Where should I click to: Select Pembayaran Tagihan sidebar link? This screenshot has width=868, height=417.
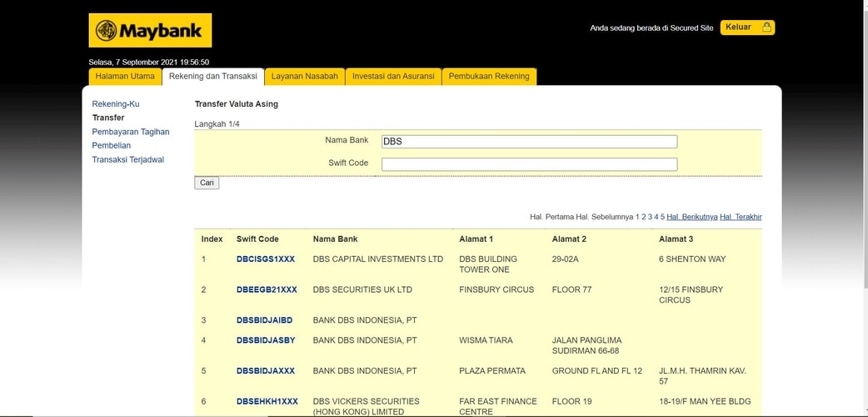tap(131, 132)
